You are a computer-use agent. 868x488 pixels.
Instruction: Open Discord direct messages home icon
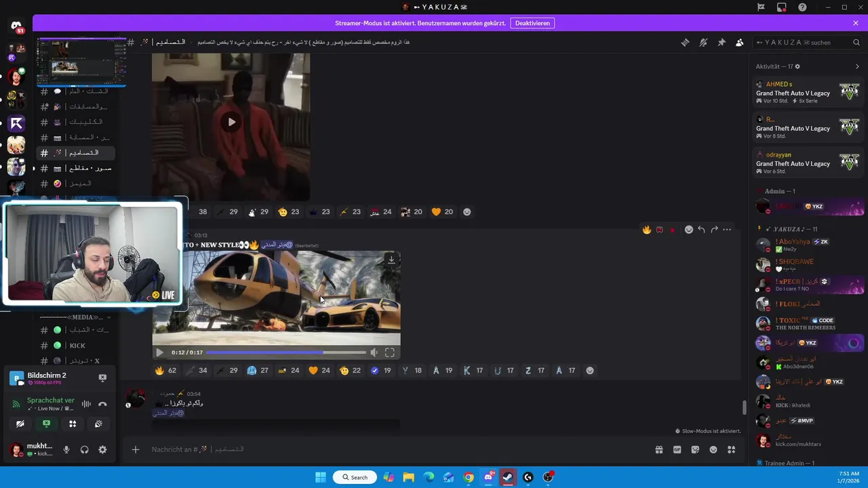click(x=16, y=26)
